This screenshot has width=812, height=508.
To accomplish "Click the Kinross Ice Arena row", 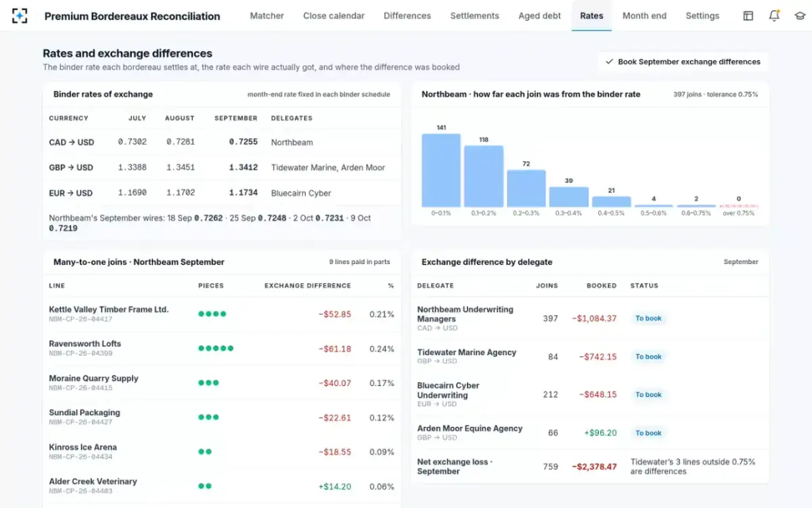I will point(222,451).
